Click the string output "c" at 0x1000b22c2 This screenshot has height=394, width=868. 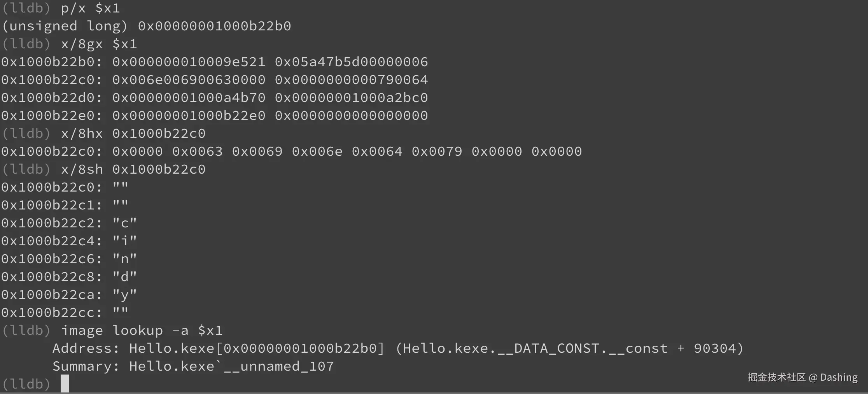click(124, 223)
